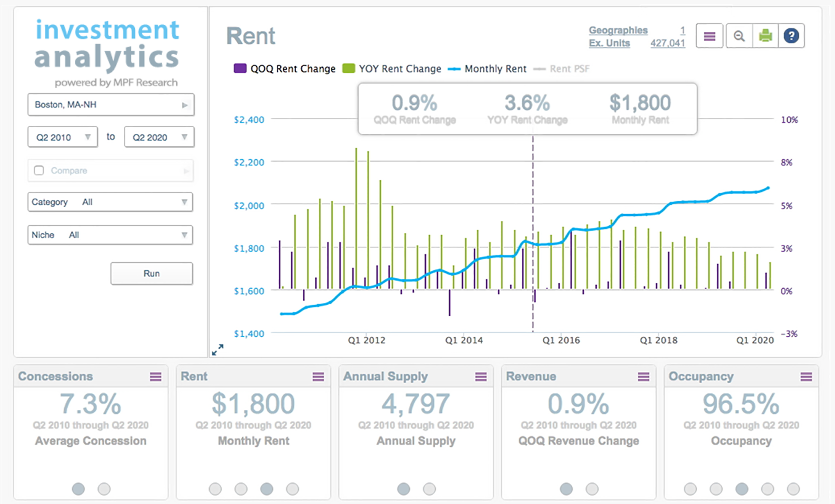
Task: Click the Run button
Action: pyautogui.click(x=151, y=273)
